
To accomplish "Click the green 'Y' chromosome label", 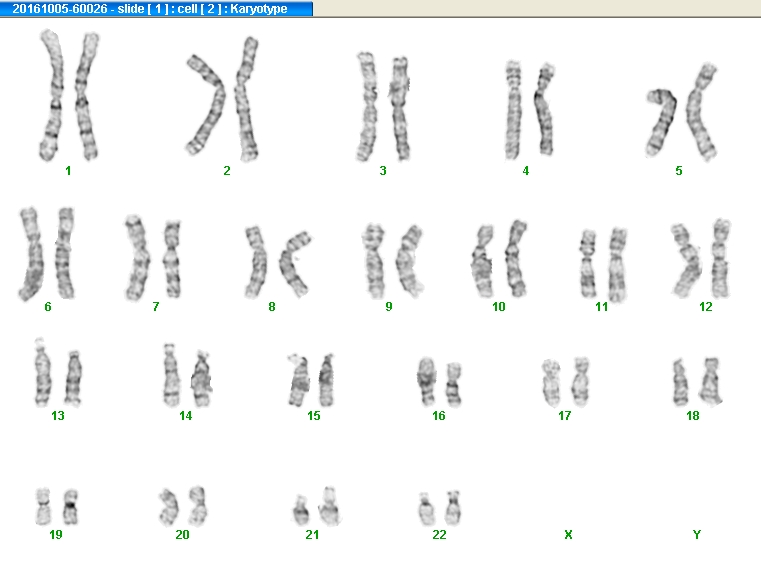I will click(696, 535).
